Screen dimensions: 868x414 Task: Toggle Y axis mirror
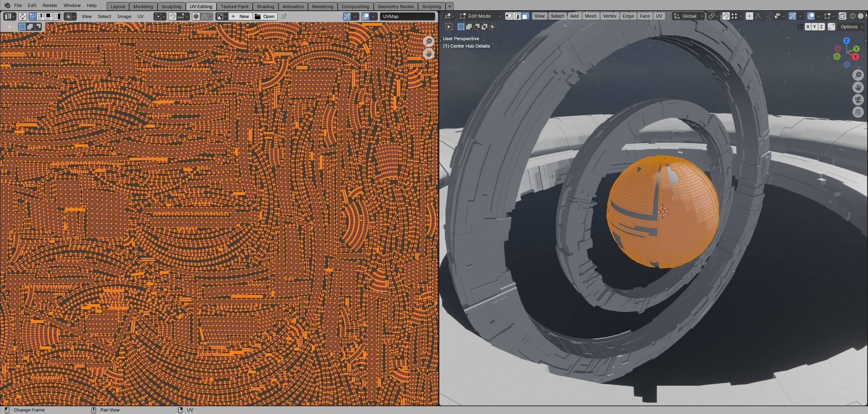815,27
